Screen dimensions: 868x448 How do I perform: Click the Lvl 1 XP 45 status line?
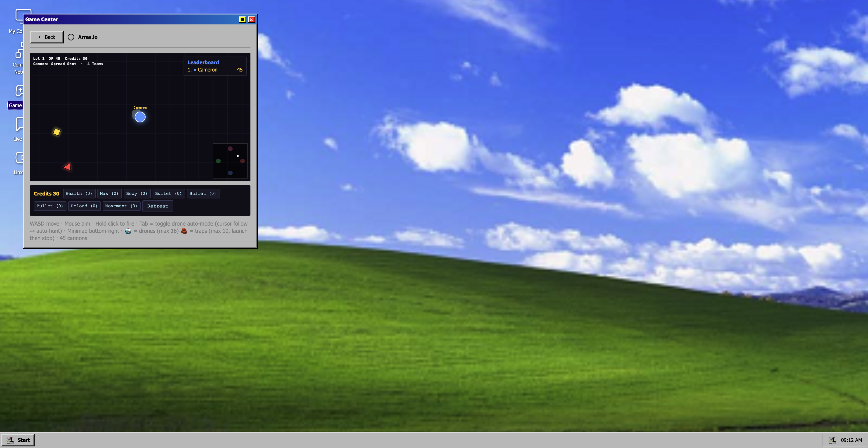click(x=60, y=58)
